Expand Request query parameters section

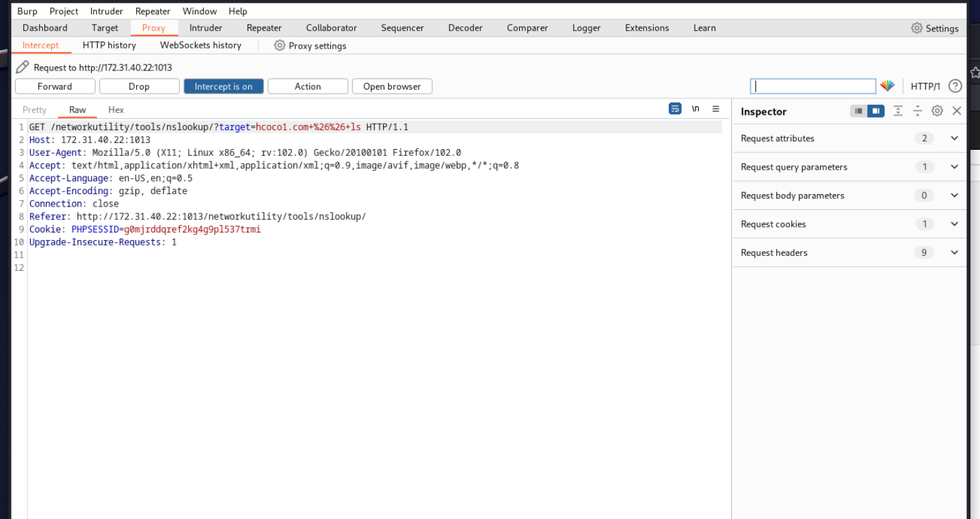click(x=850, y=167)
